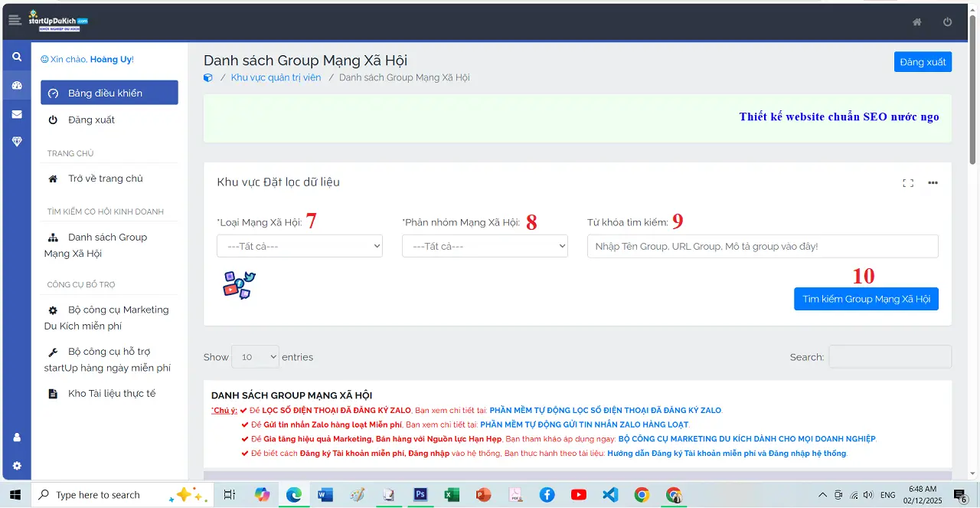This screenshot has width=980, height=508.
Task: Open the three-dot card options menu
Action: pyautogui.click(x=933, y=183)
